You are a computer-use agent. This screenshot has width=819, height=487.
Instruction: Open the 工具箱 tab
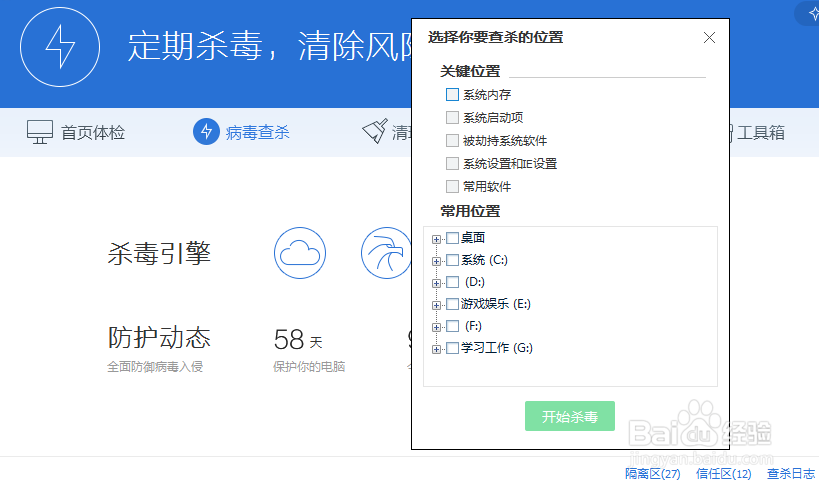[760, 132]
